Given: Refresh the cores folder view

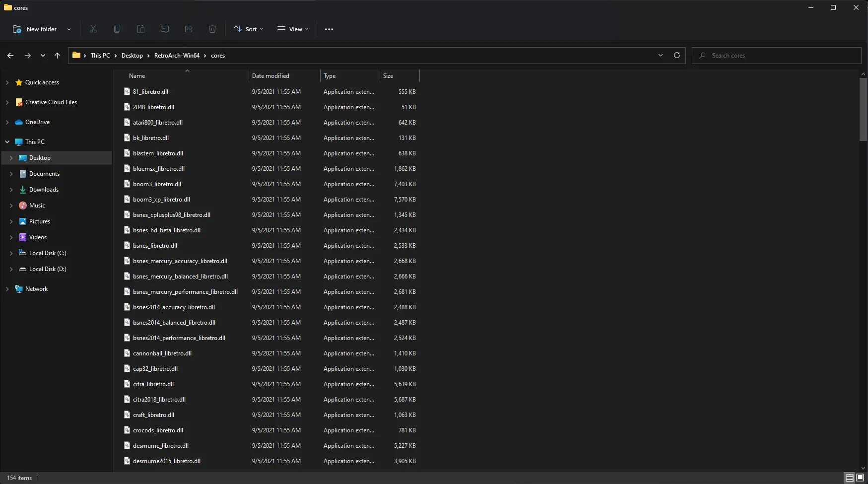Looking at the screenshot, I should [677, 56].
